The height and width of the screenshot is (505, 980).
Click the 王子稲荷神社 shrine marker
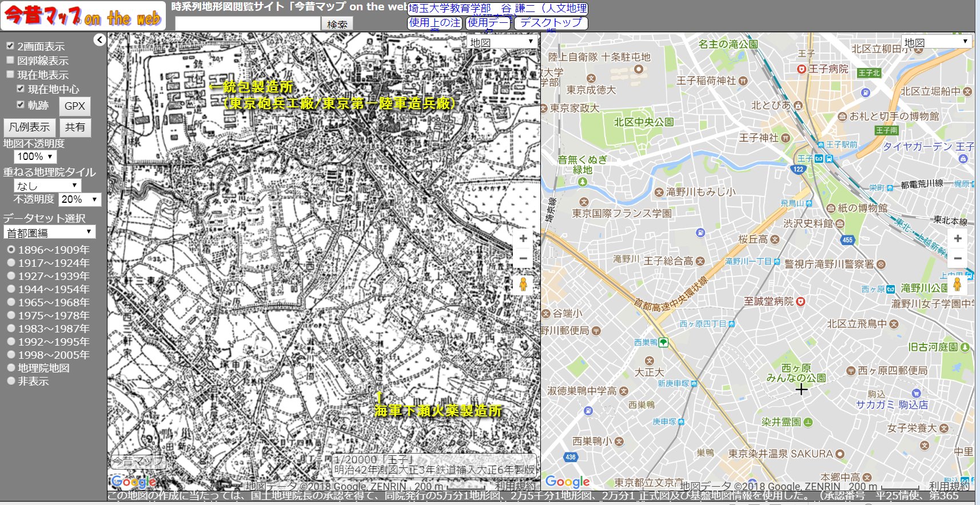[x=743, y=81]
